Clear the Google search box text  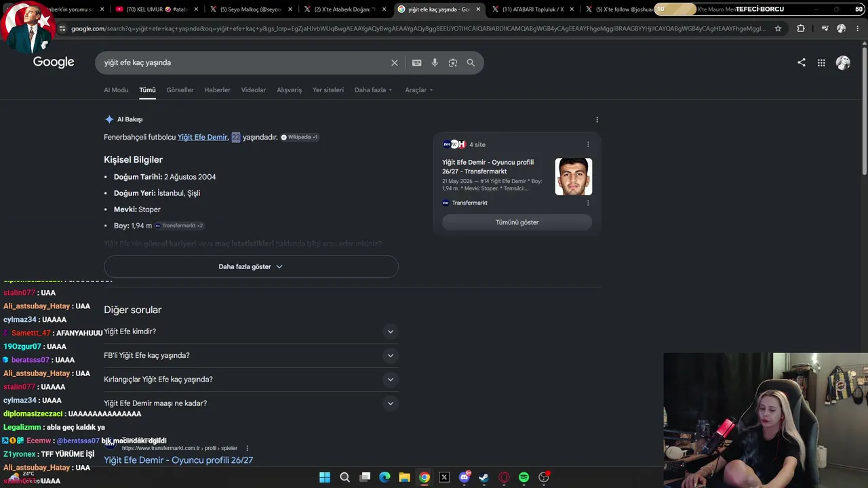point(395,62)
